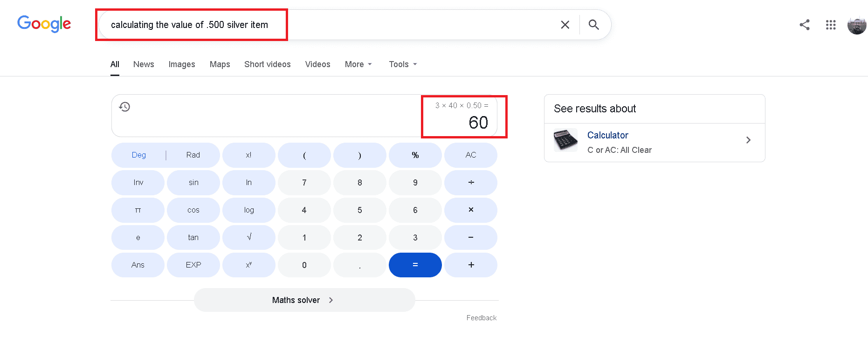Switch calculator to Rad mode

click(x=193, y=155)
